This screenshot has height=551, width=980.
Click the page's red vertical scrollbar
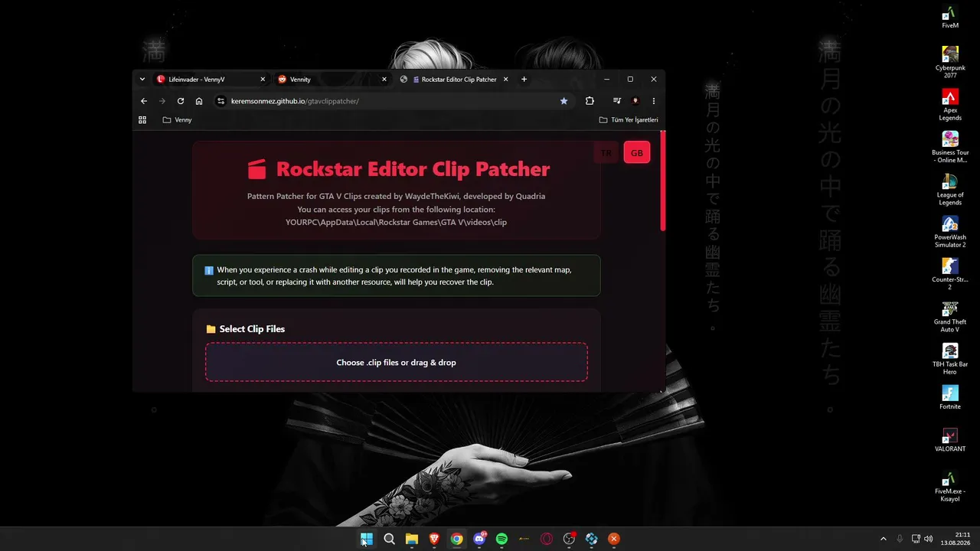(663, 181)
